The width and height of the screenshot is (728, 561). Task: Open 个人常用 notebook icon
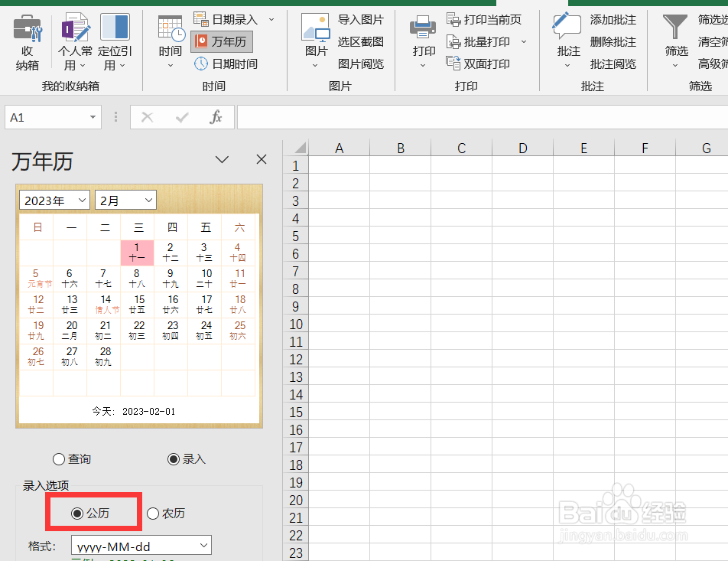pos(75,27)
